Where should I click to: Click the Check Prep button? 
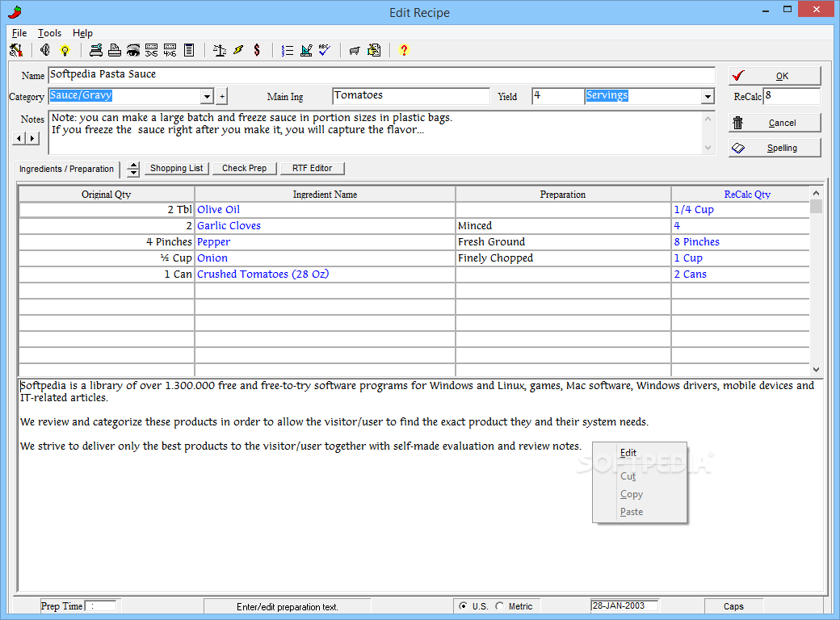click(244, 168)
